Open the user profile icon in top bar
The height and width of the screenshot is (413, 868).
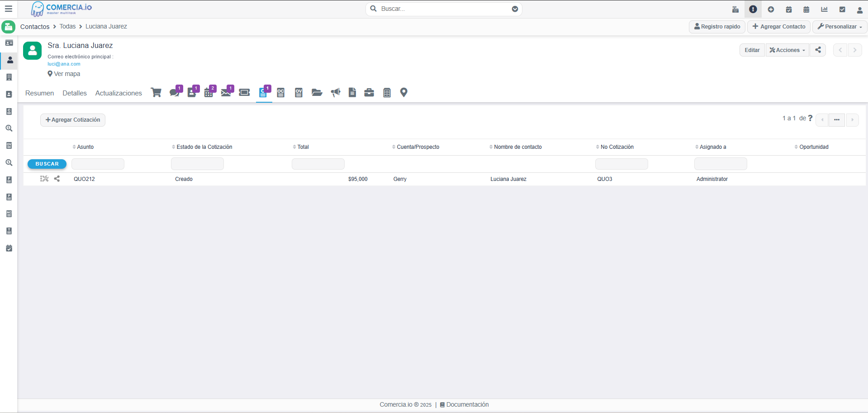click(860, 9)
